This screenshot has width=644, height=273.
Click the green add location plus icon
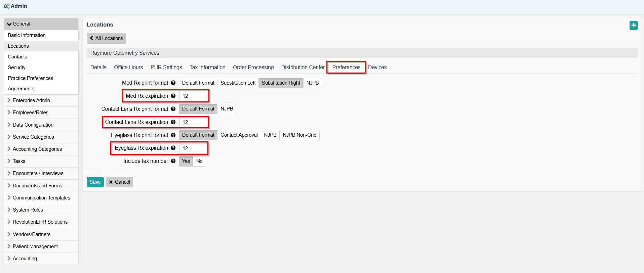[633, 25]
